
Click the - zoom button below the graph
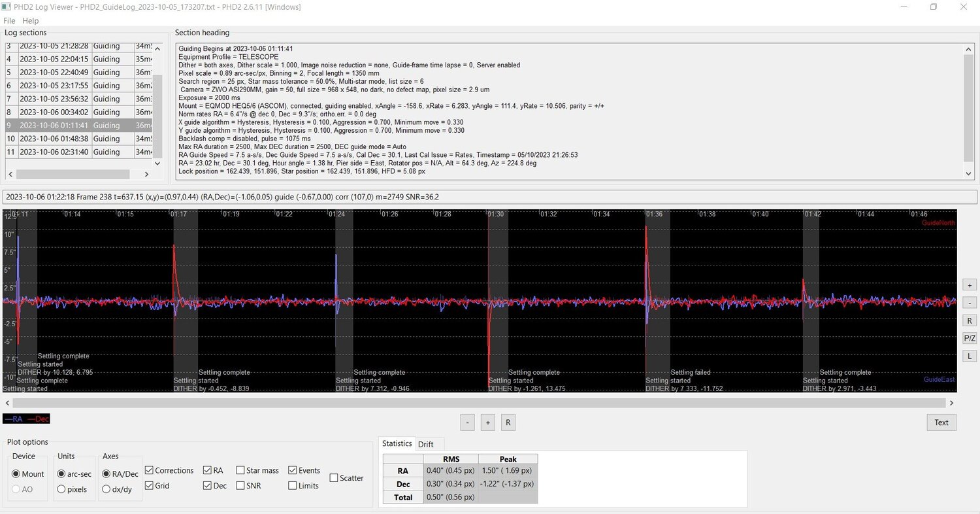(468, 422)
